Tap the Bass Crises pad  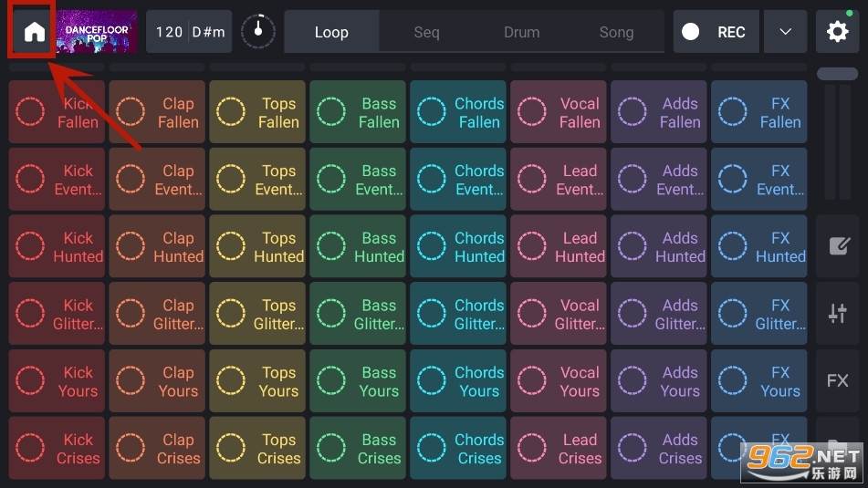pos(358,448)
